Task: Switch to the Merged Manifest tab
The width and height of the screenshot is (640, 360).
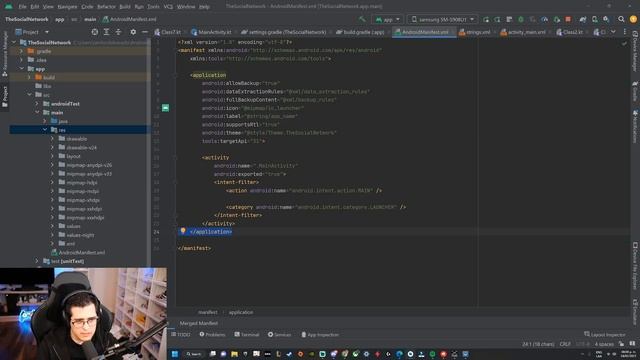Action: (x=199, y=323)
